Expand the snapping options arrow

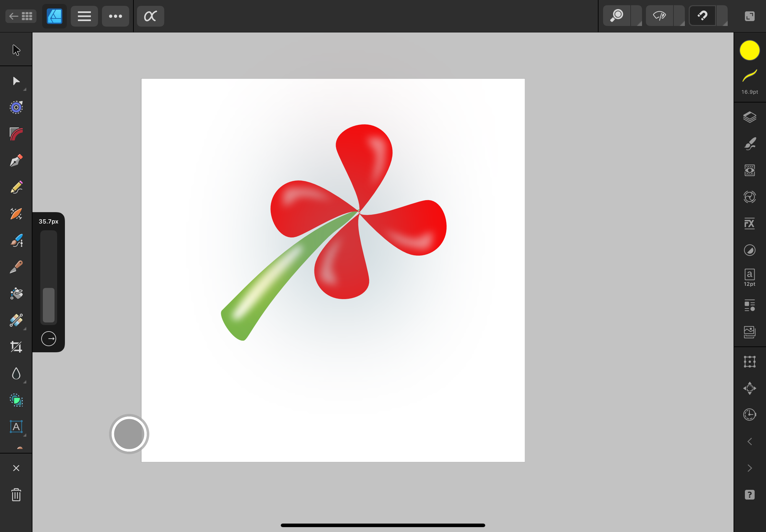tap(722, 16)
